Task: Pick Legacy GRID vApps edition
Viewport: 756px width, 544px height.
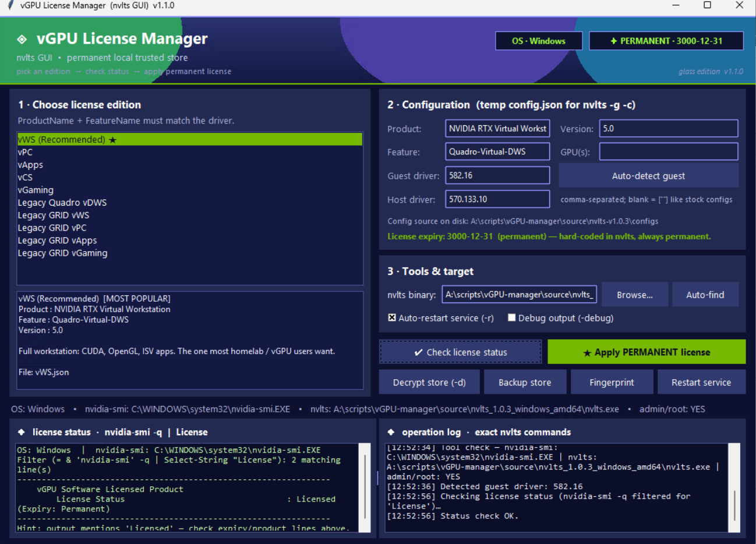Action: 190,241
